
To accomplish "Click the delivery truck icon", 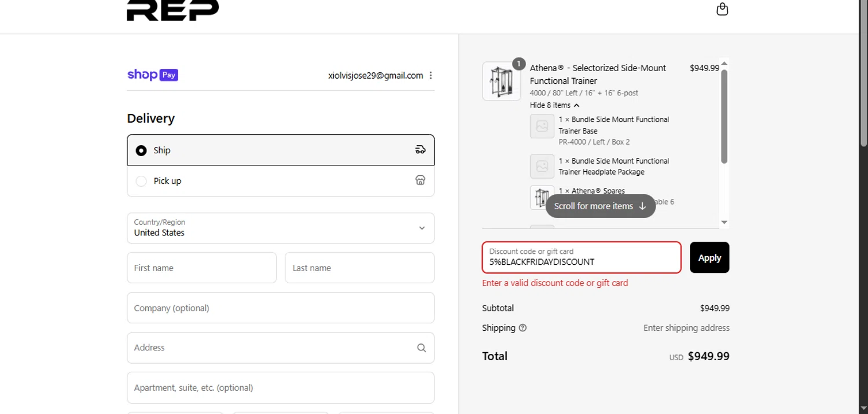I will click(420, 150).
